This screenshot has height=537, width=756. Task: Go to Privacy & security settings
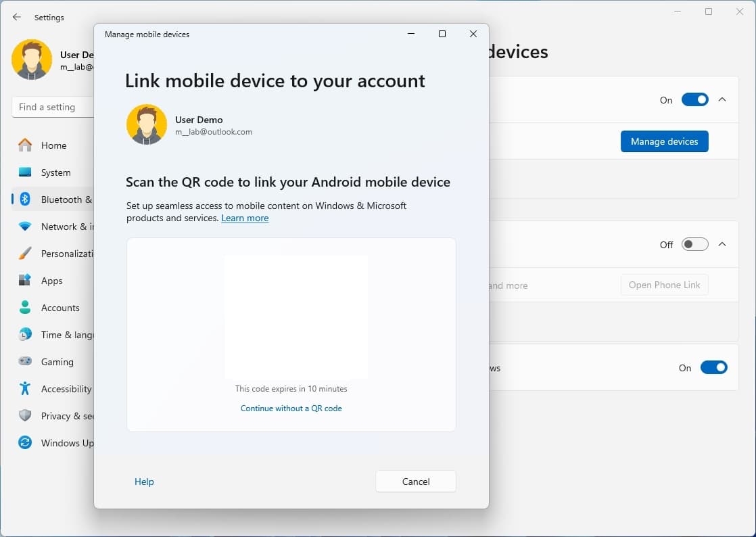pos(66,416)
